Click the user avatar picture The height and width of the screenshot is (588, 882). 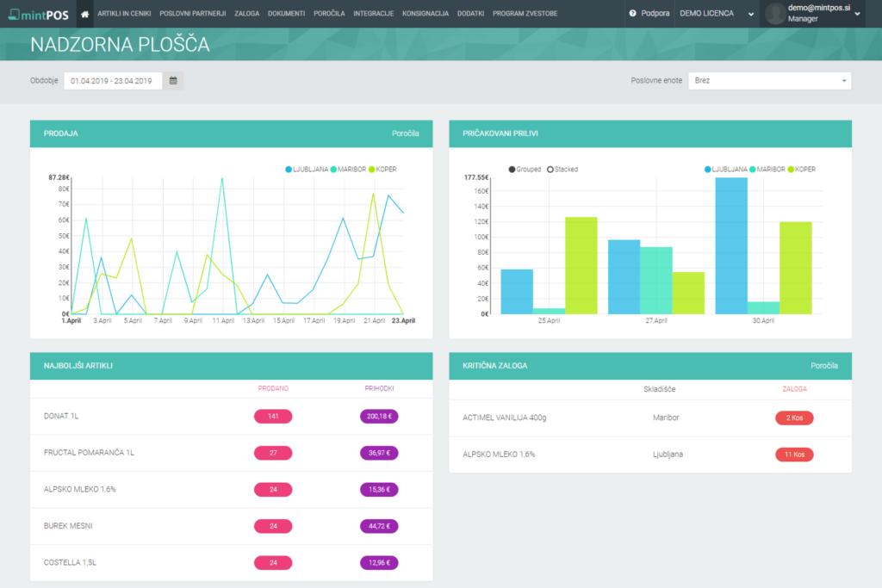pos(775,14)
